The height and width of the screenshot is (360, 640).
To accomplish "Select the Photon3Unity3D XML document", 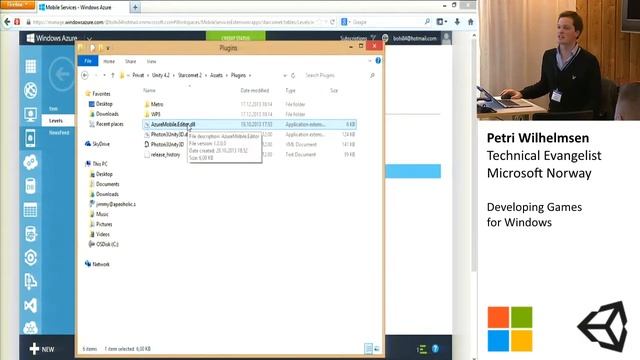I will point(167,144).
